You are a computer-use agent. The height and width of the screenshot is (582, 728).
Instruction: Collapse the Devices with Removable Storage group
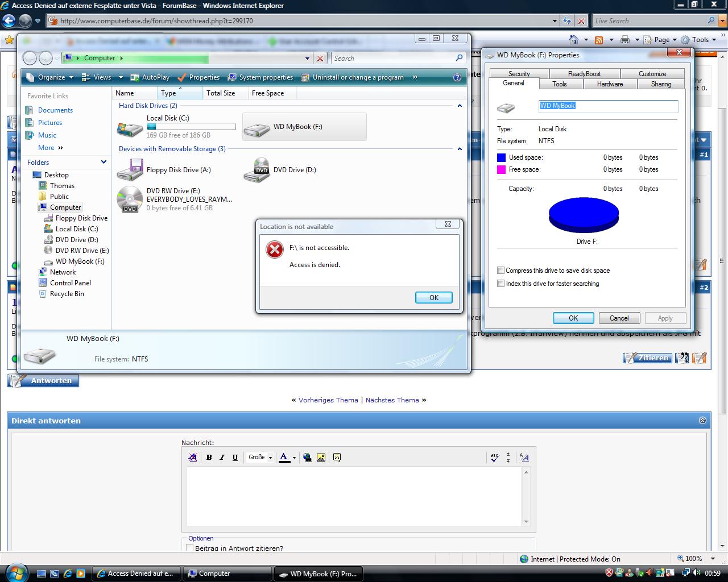pyautogui.click(x=460, y=149)
